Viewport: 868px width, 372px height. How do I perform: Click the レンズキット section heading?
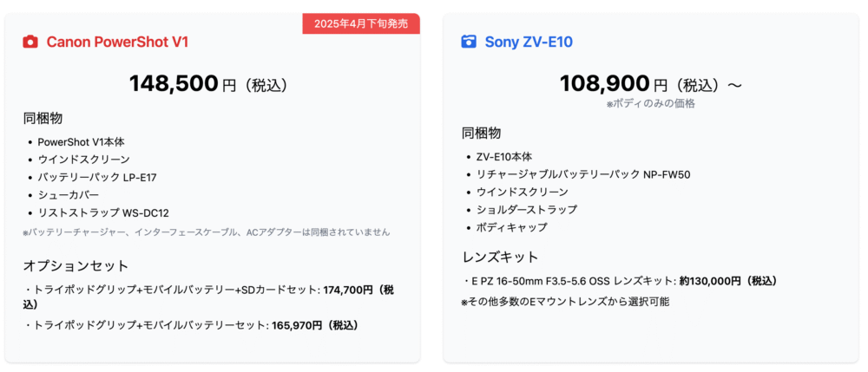(500, 257)
